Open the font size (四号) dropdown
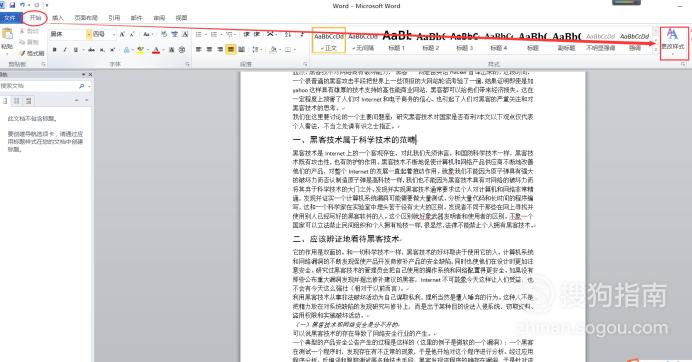Viewport: 692px width, 362px height. click(105, 34)
